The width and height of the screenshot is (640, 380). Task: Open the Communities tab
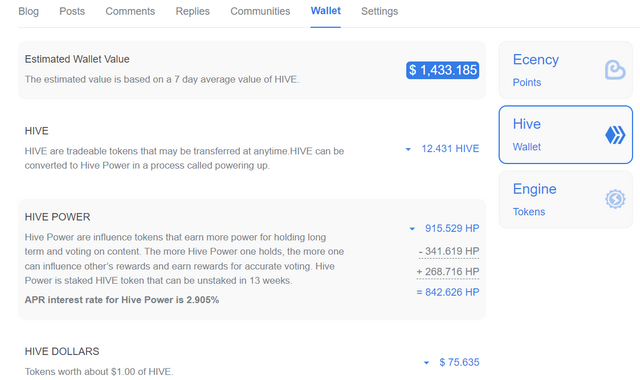point(260,11)
